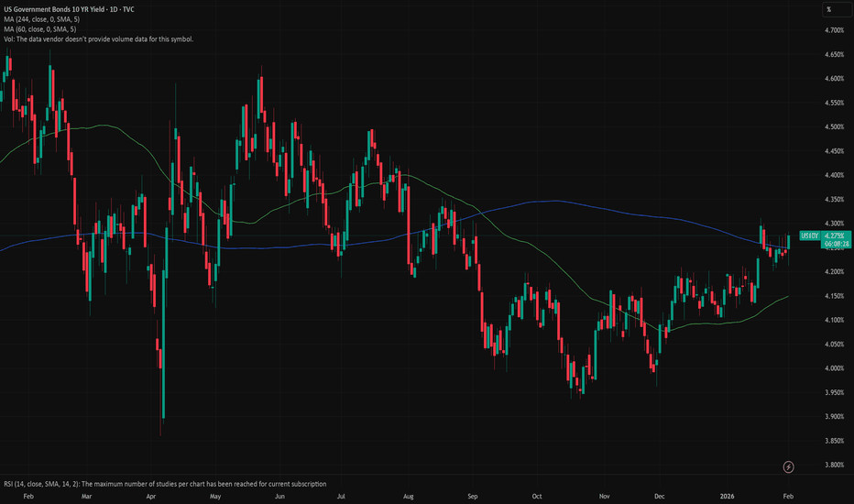Click the 3.800% label on price axis

point(834,465)
